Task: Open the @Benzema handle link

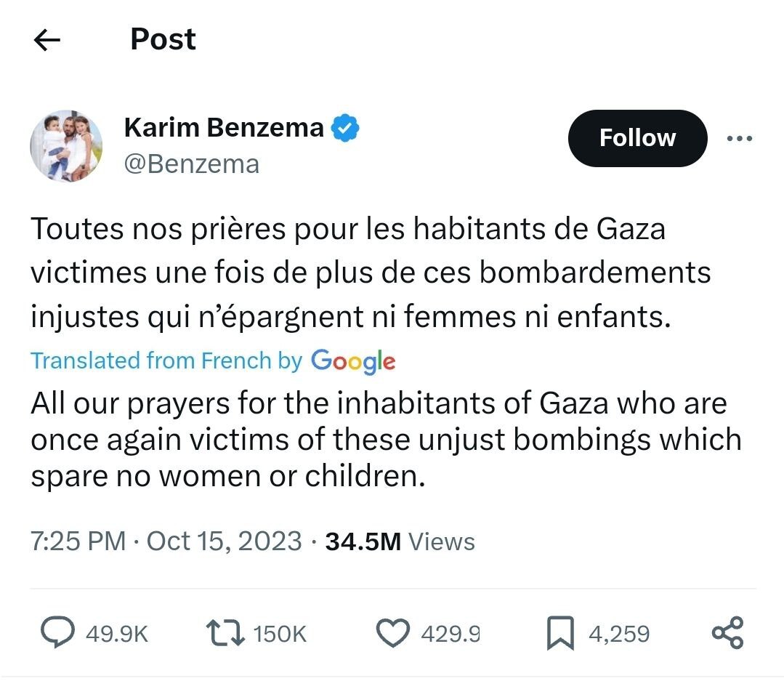Action: tap(192, 164)
